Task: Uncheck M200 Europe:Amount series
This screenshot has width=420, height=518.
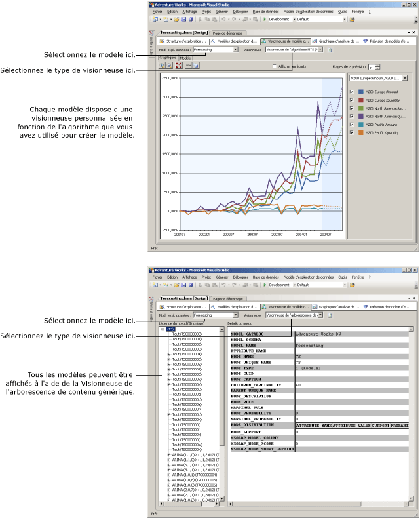Action: pyautogui.click(x=352, y=92)
